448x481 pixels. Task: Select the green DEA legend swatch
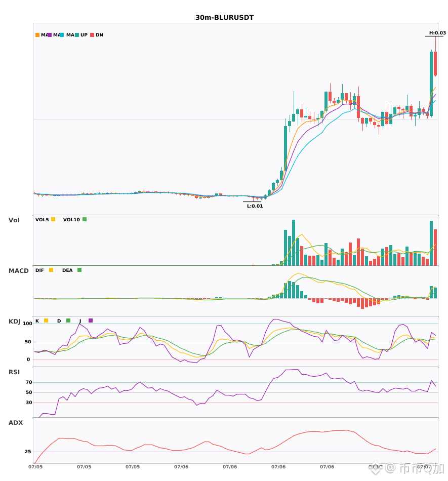[x=79, y=270]
